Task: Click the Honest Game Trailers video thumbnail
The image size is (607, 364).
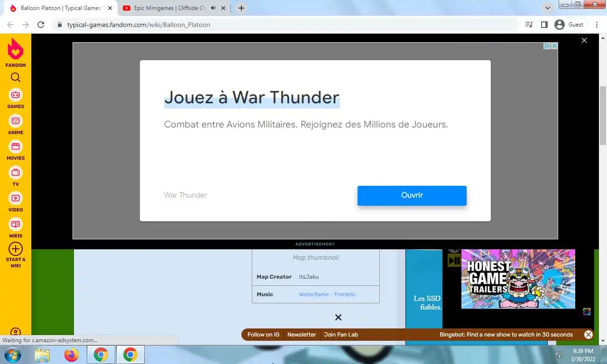Action: point(518,279)
